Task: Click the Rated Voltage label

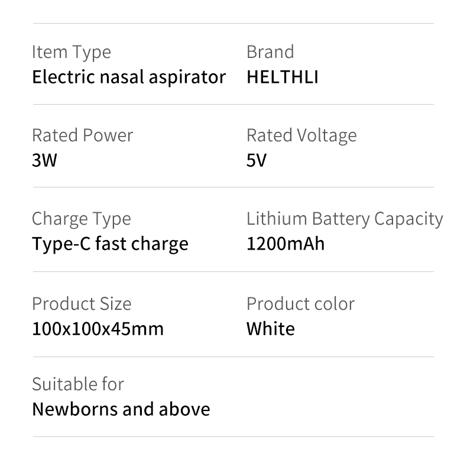Action: tap(301, 135)
